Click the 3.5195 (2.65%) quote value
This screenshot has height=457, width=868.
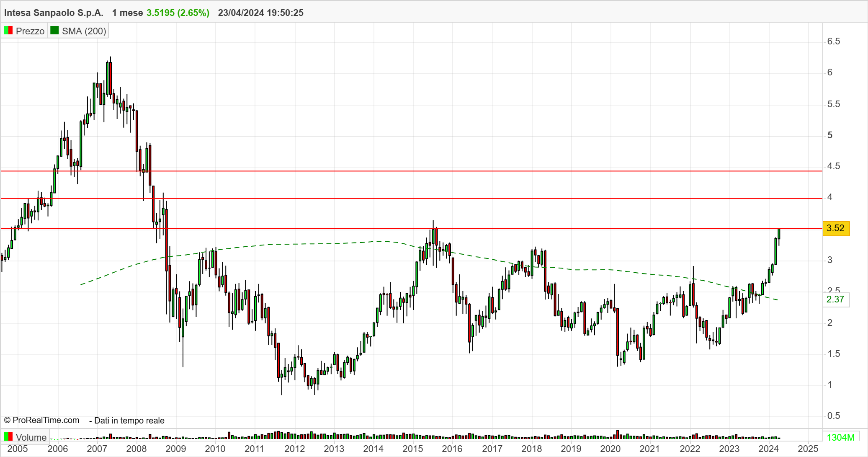point(178,13)
